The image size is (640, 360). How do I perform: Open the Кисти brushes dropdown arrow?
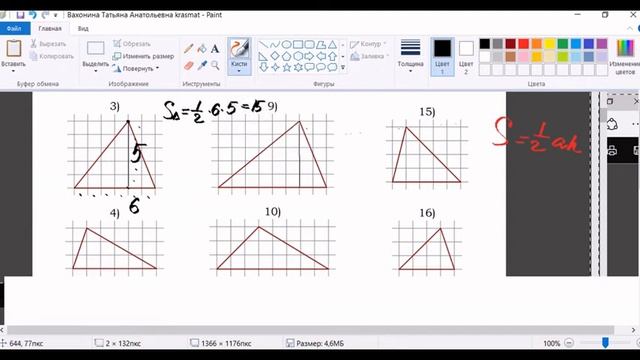[x=239, y=71]
